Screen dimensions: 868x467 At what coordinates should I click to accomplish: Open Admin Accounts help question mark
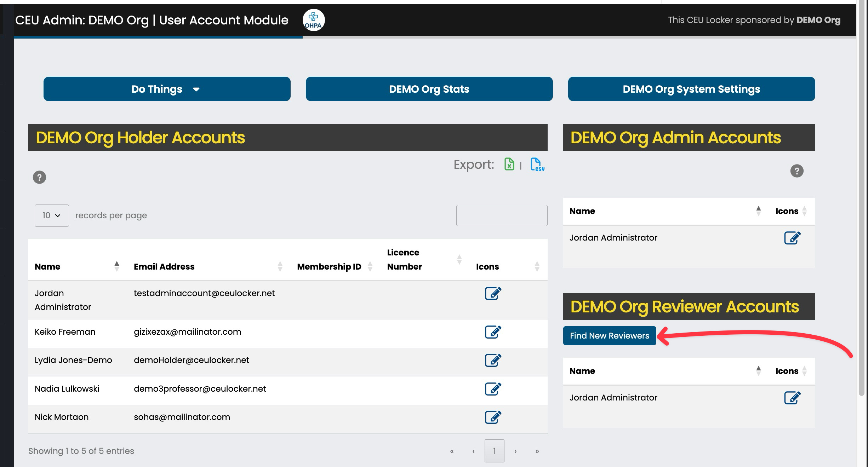[x=796, y=171]
